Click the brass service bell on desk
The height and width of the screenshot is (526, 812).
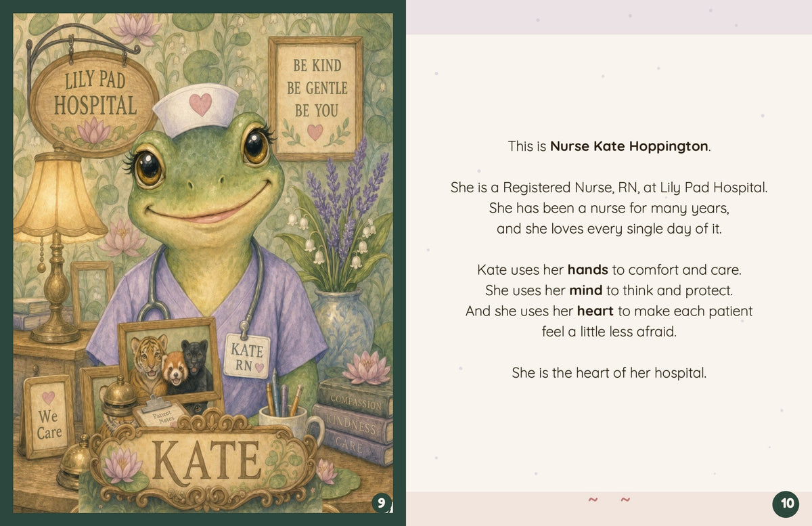point(75,462)
